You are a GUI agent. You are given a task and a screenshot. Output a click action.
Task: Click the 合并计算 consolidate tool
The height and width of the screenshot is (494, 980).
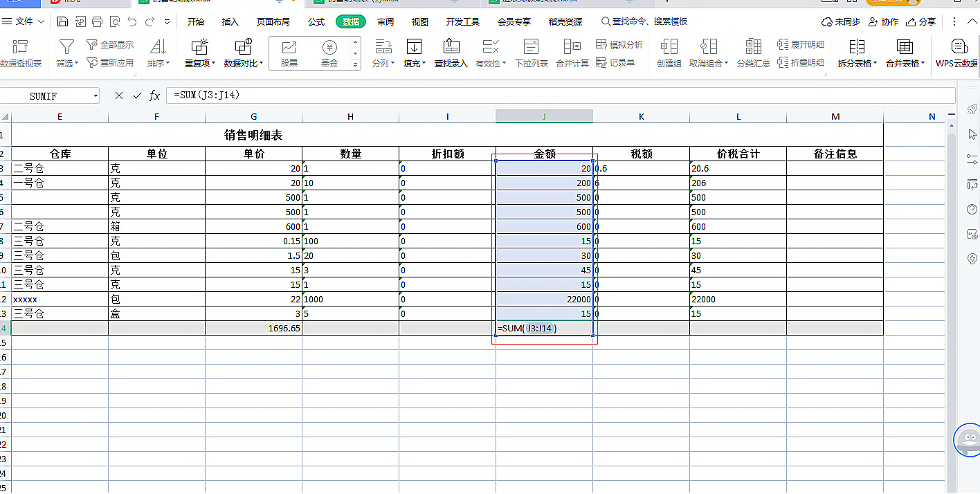point(572,54)
